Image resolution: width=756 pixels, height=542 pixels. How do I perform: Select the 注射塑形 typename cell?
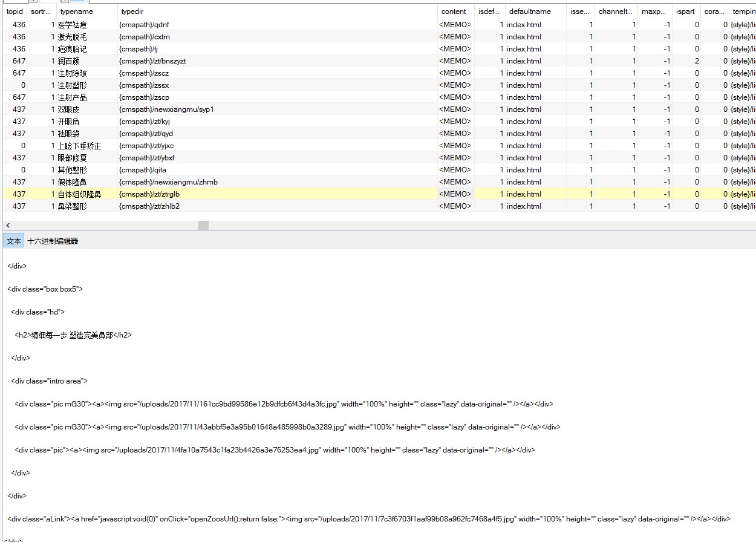click(x=86, y=85)
